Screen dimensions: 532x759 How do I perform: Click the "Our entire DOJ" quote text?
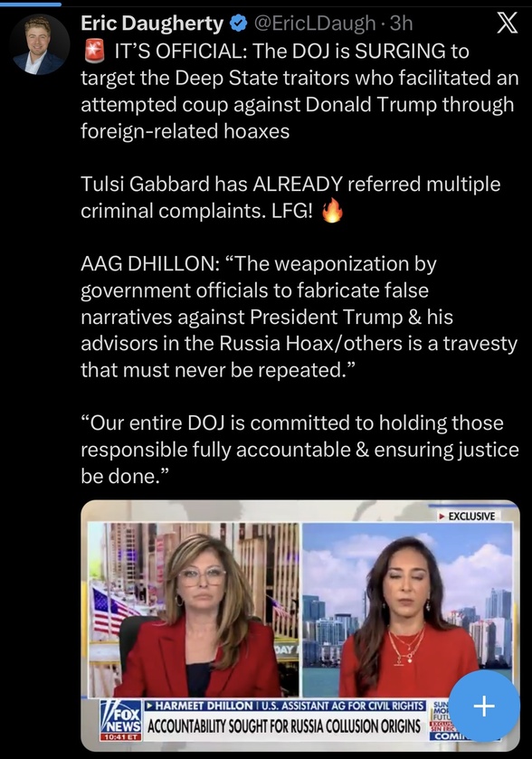click(299, 450)
